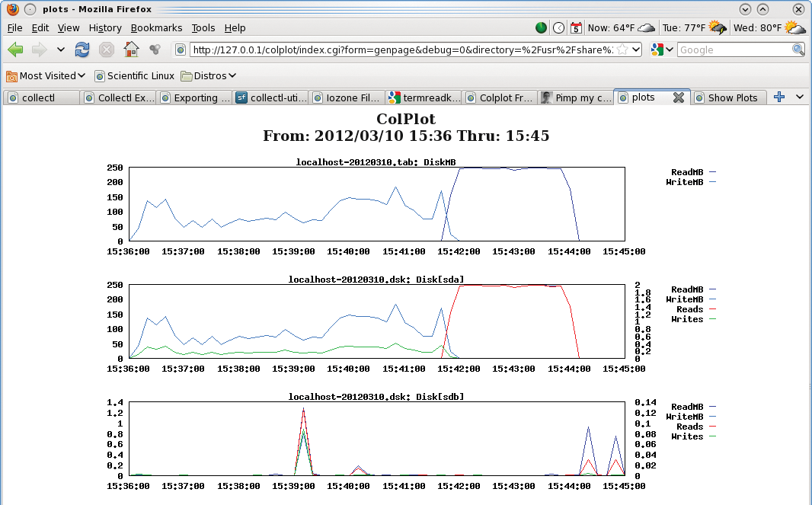Switch to the Show Plots tab
Screen dimensions: 812x505
point(727,97)
